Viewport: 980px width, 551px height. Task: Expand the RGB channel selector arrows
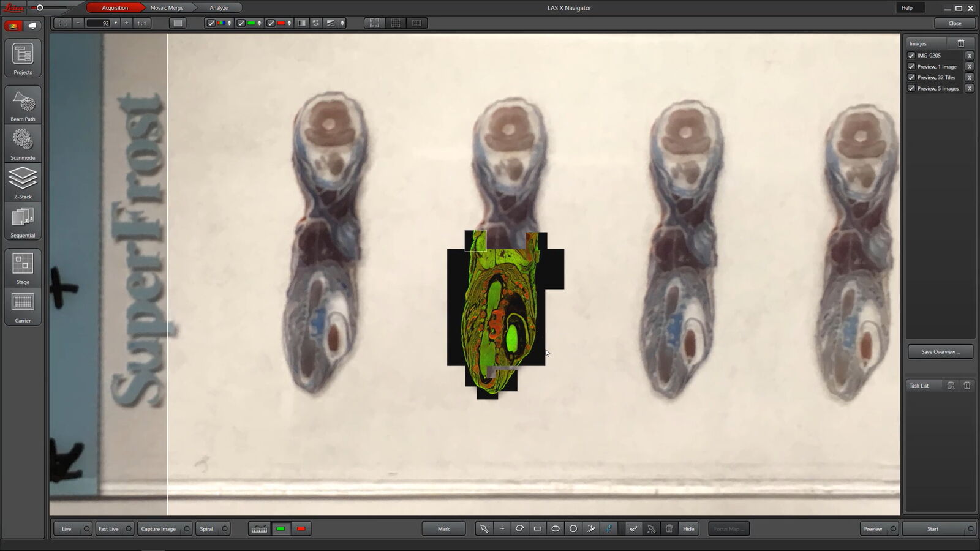click(230, 23)
